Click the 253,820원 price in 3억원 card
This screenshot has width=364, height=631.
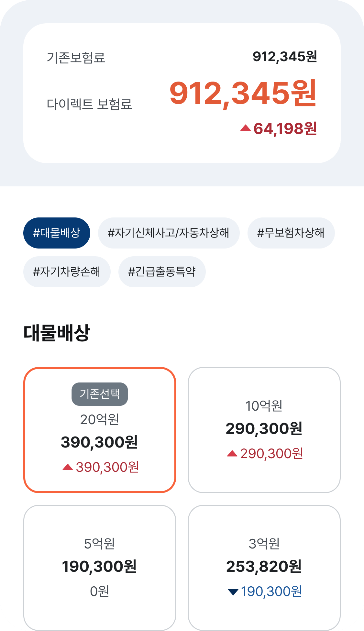click(x=264, y=567)
